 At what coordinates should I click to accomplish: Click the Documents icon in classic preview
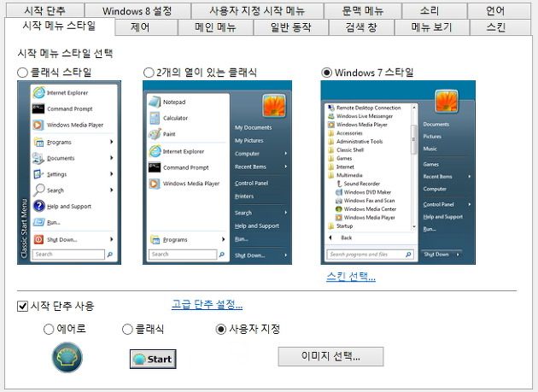(38, 158)
